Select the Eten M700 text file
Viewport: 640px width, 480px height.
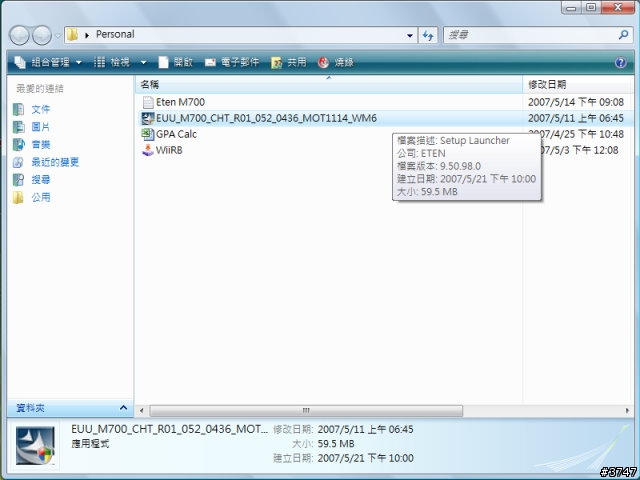[180, 102]
